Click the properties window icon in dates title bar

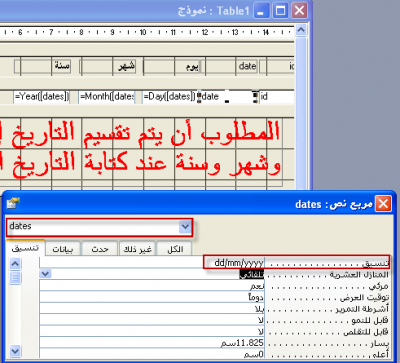coord(13,203)
